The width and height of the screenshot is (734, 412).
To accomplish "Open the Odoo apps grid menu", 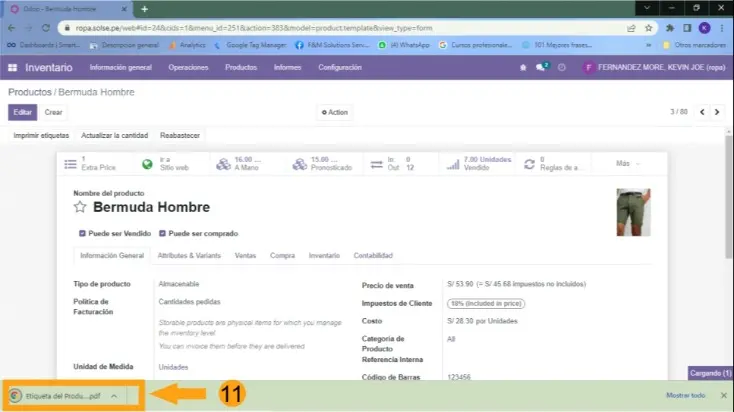I will point(12,67).
